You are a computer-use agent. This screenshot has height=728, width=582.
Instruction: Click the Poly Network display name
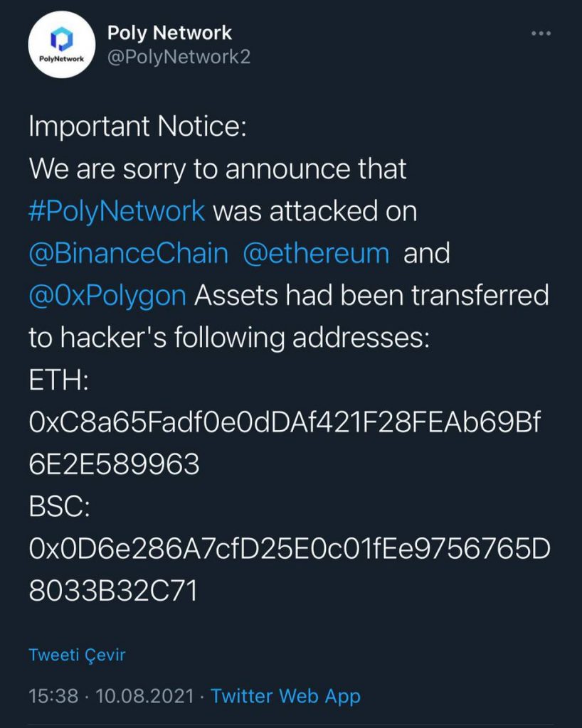point(169,32)
